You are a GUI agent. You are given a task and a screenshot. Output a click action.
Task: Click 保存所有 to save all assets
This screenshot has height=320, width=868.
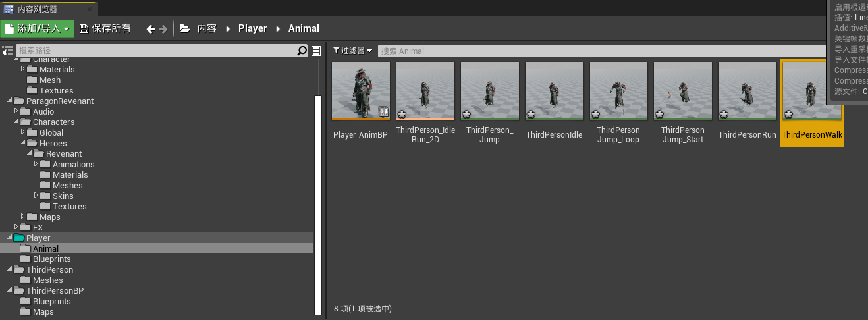tap(105, 28)
